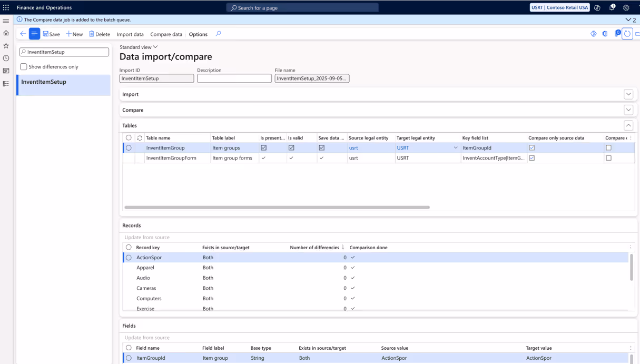Toggle Compare only source data for InventItemGroupForm
Screen dimensions: 640x364
531,158
